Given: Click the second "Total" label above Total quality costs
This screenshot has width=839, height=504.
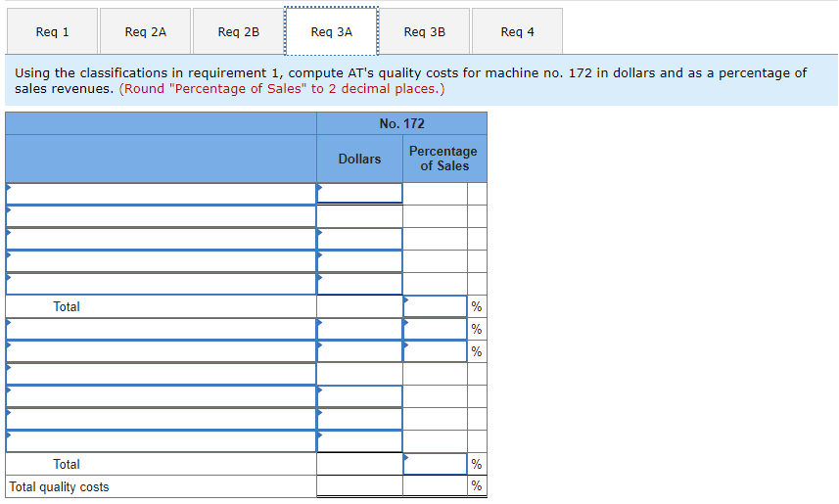Looking at the screenshot, I should (x=67, y=464).
